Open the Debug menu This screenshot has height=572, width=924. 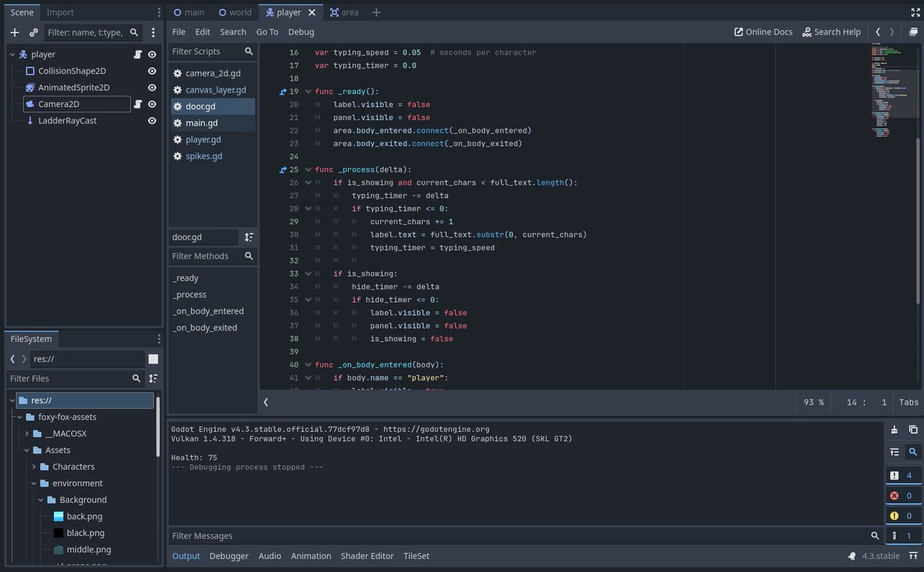pos(301,32)
